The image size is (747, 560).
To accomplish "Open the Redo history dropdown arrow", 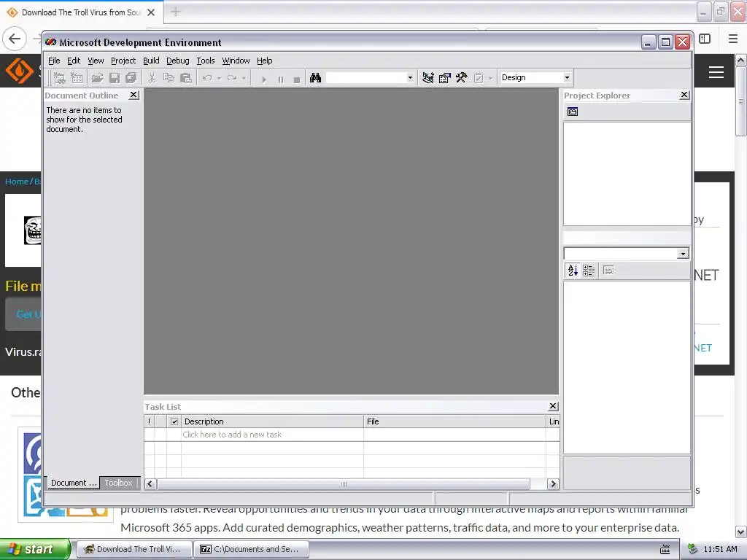I will pyautogui.click(x=244, y=78).
